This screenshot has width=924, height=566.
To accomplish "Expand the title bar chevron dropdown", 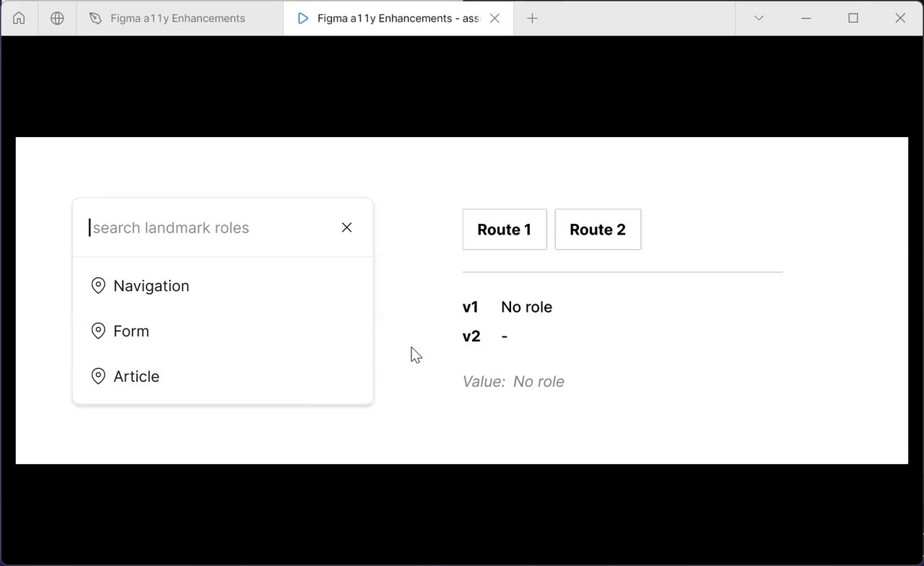I will (759, 18).
